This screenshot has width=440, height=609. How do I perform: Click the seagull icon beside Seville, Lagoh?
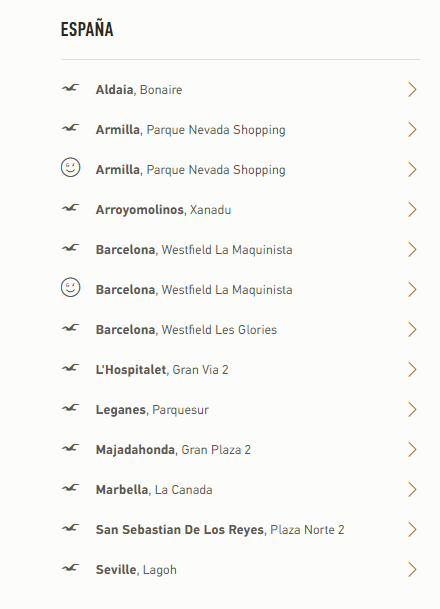70,568
